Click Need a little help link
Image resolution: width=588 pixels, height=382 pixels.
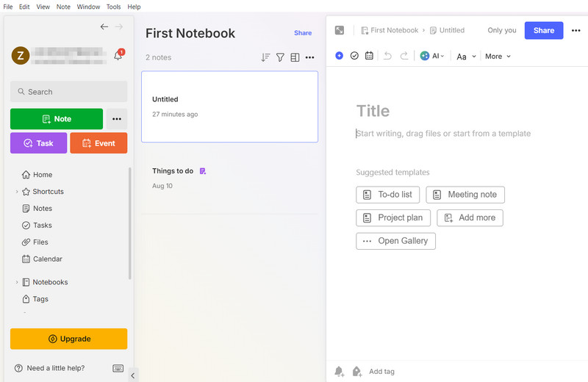49,368
